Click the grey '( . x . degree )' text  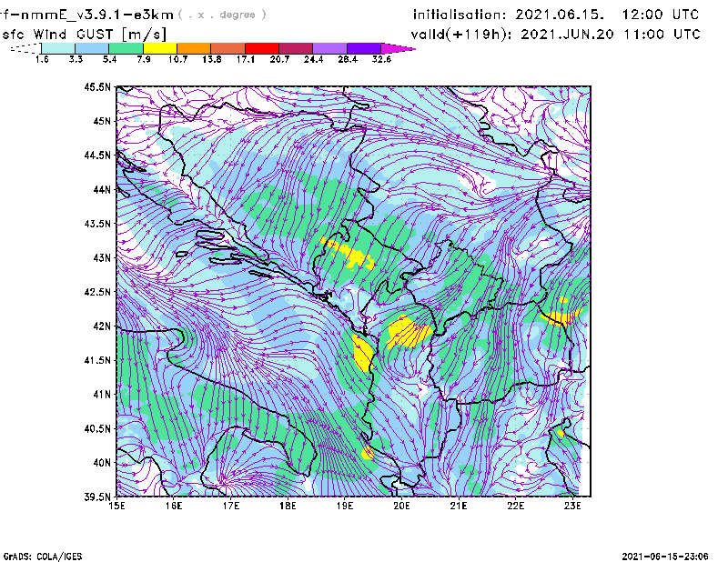point(222,15)
